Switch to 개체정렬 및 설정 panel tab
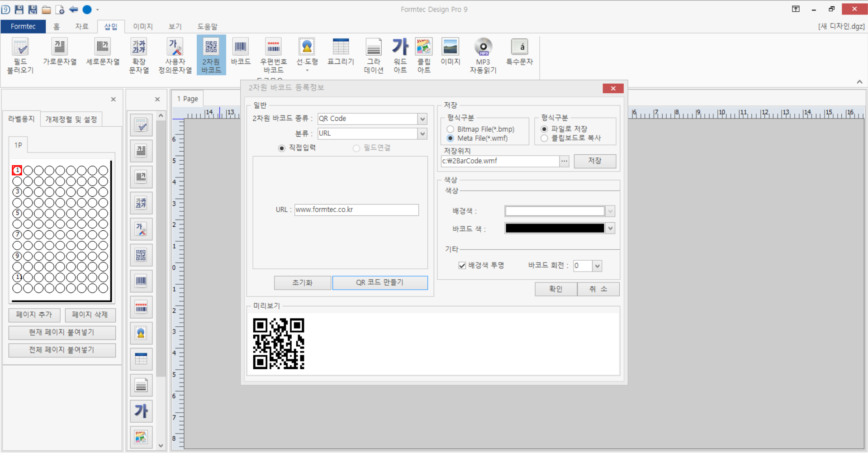Image resolution: width=868 pixels, height=453 pixels. click(x=71, y=119)
